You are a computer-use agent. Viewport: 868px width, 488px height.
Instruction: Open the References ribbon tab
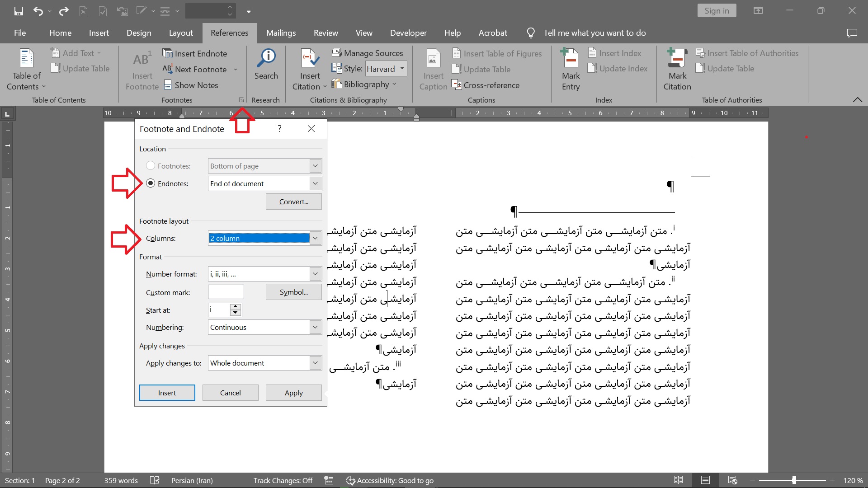[x=230, y=33]
